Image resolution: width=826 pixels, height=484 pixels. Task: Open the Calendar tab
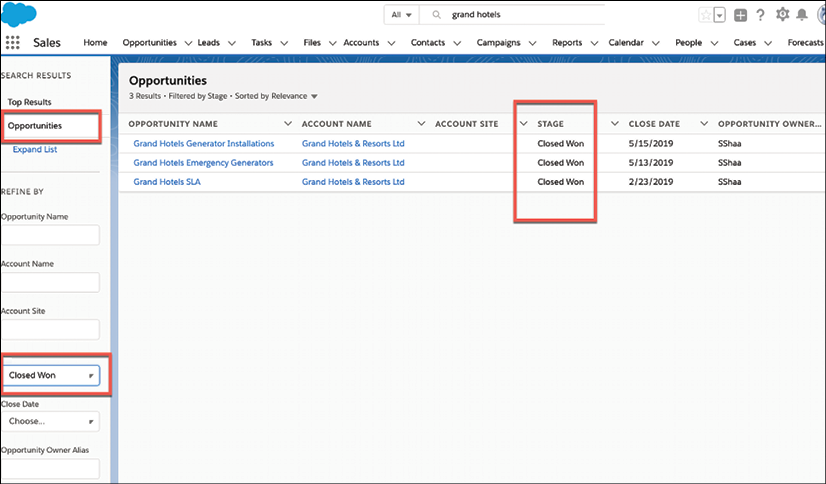[x=626, y=43]
